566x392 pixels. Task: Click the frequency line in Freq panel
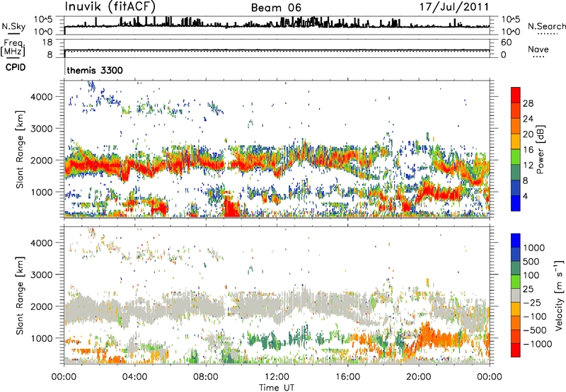click(277, 50)
